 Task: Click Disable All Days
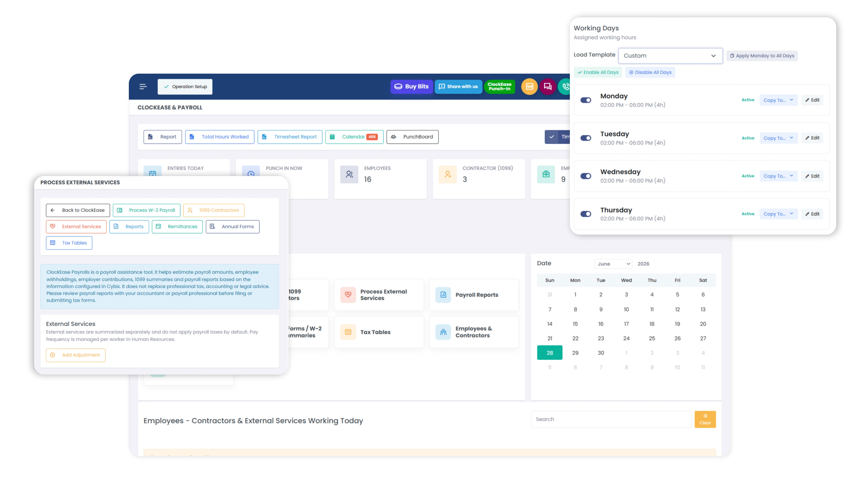(650, 72)
